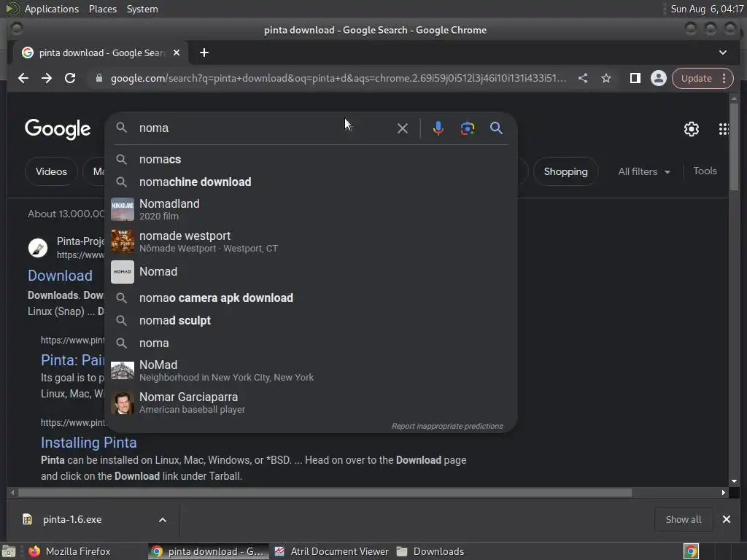Click the scroll down arrow on vertical scrollbar

tap(734, 481)
